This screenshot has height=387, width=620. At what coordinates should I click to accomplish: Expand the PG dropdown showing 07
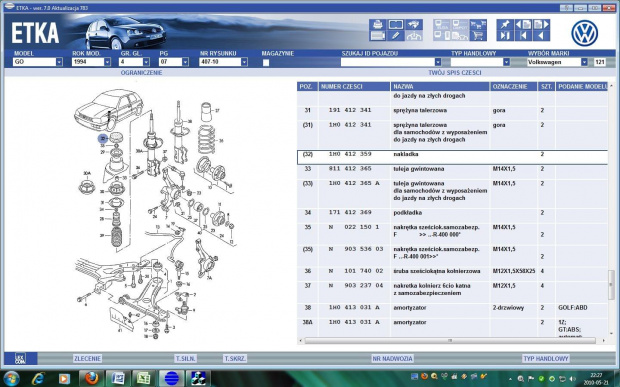click(185, 62)
